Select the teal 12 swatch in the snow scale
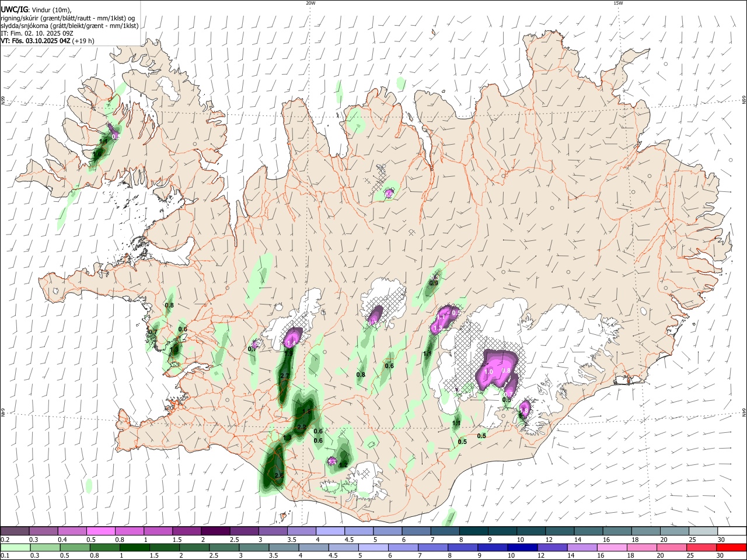Viewport: 747px width, 560px height. pyautogui.click(x=560, y=531)
